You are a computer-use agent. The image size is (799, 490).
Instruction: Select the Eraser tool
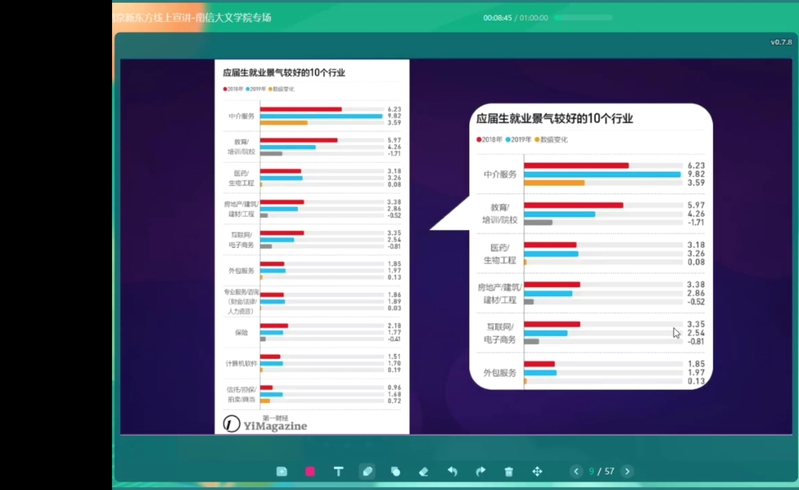(x=423, y=471)
